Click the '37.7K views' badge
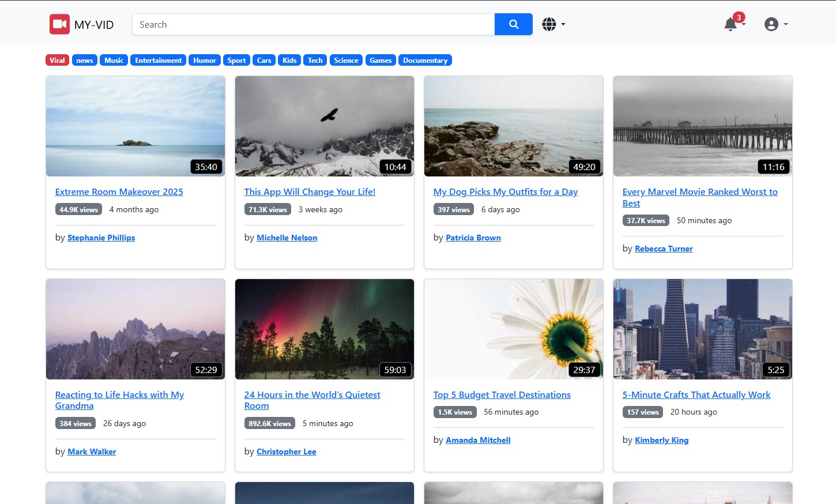This screenshot has width=836, height=504. coord(646,220)
